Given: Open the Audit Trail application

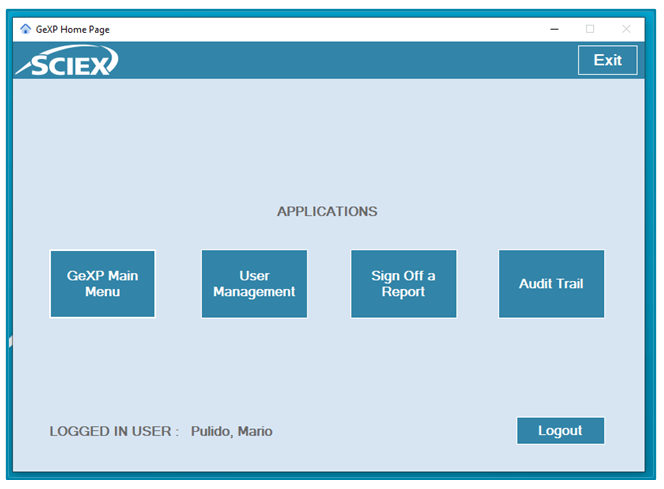Looking at the screenshot, I should click(551, 284).
